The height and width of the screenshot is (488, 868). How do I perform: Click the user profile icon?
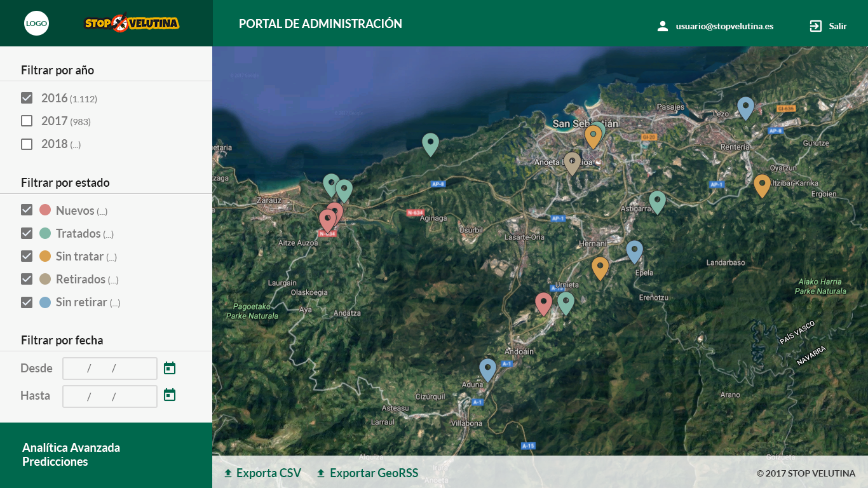point(663,26)
